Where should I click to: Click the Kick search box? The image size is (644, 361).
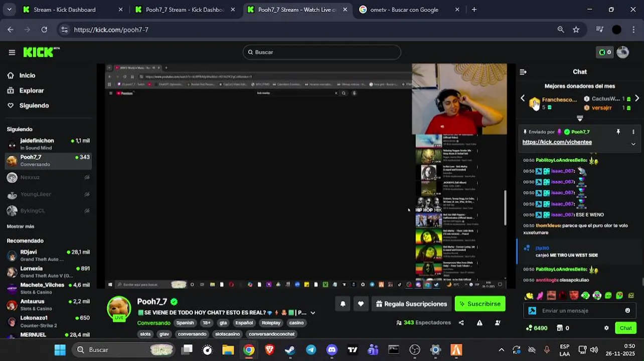322,52
